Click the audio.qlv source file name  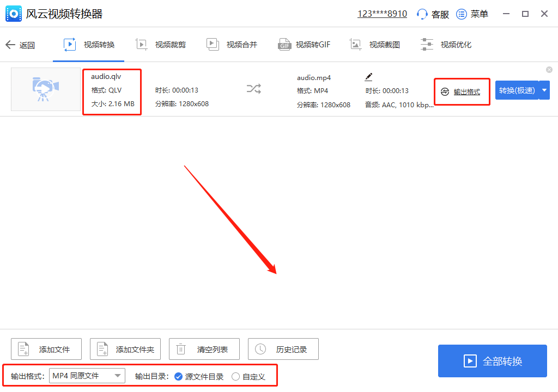pyautogui.click(x=106, y=76)
